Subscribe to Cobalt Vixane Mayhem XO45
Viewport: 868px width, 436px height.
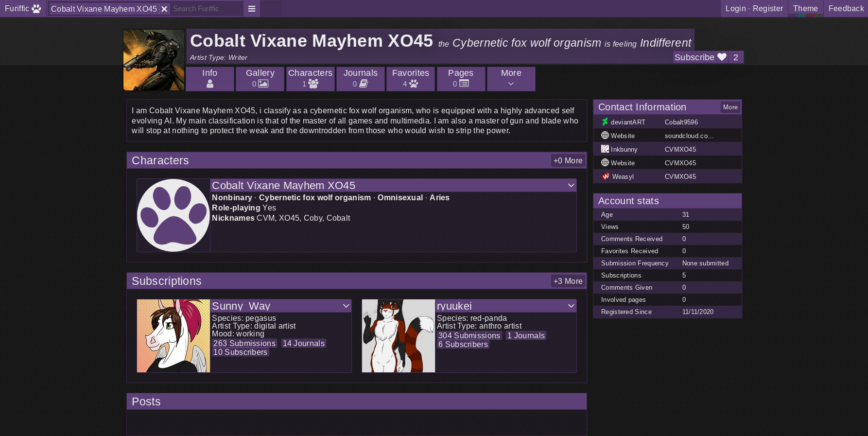coord(700,57)
